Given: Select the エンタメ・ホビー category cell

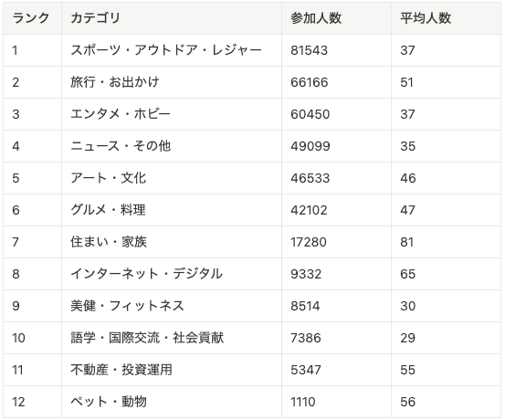Looking at the screenshot, I should [x=172, y=114].
